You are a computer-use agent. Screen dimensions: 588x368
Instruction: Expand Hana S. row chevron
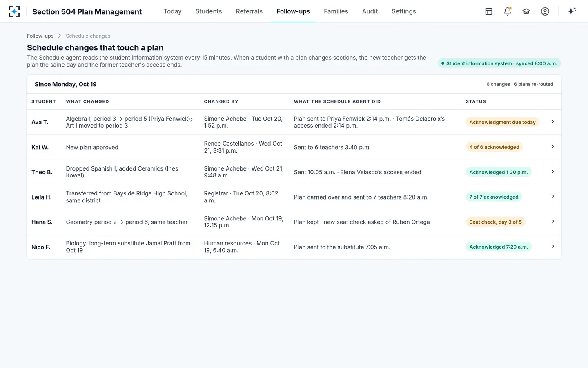coord(552,221)
